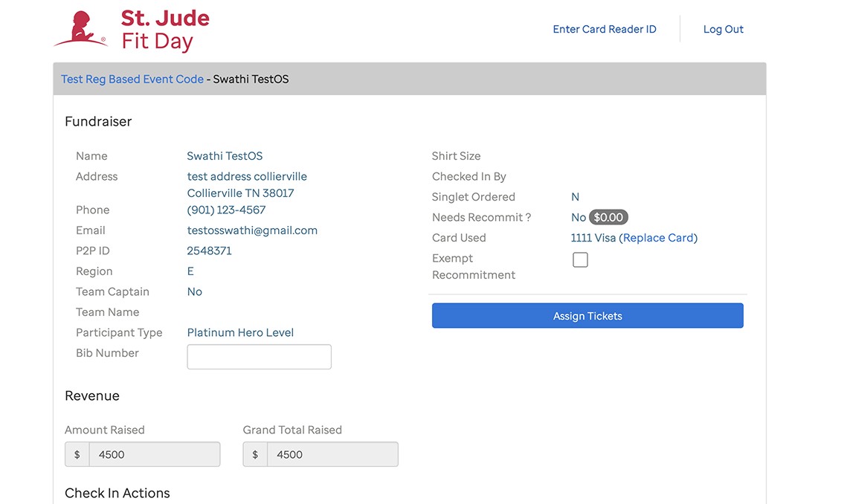Click the Needs Recommit value No
The height and width of the screenshot is (504, 847).
coord(578,217)
